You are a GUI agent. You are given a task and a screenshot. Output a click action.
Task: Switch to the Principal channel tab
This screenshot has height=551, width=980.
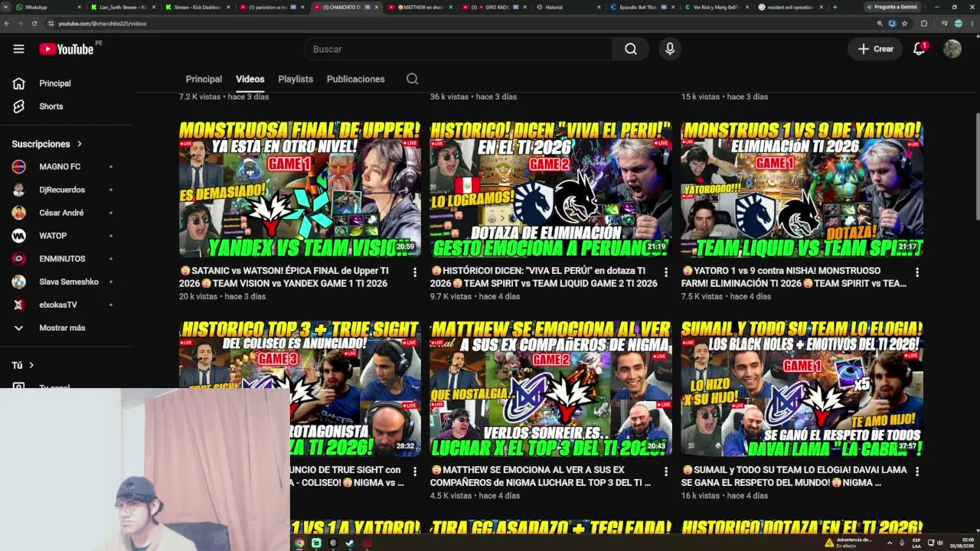click(204, 79)
